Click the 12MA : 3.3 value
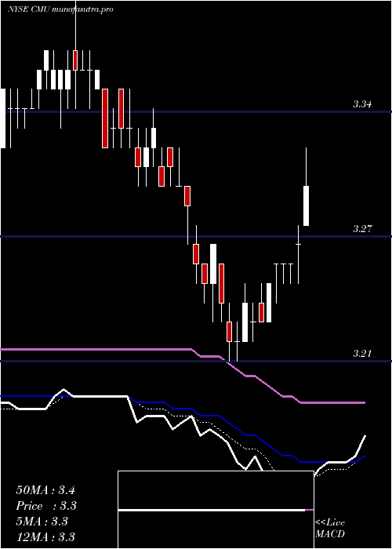Viewport: 392px width, 549px height. [45, 536]
